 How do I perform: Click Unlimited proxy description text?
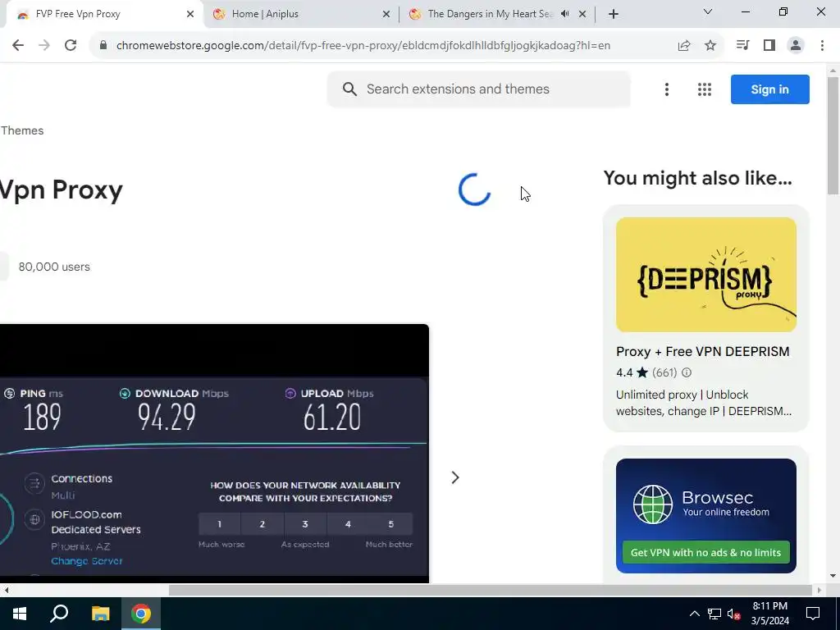704,403
